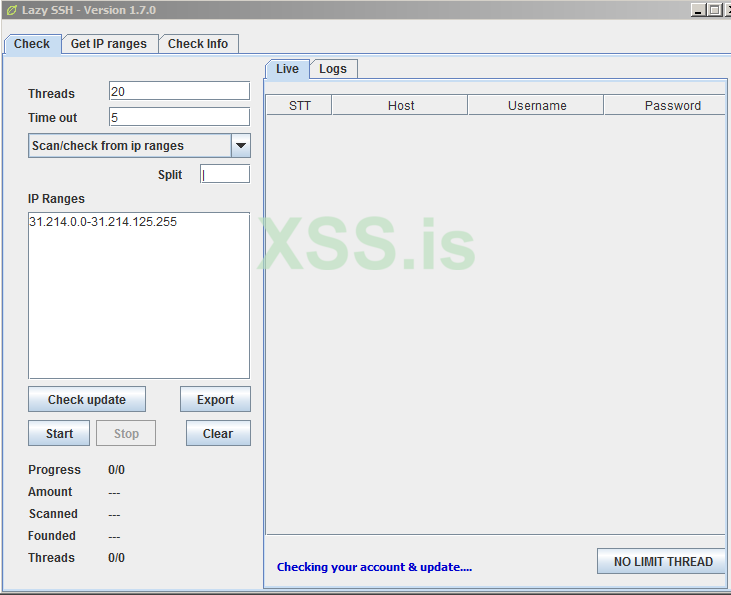Viewport: 731px width, 595px height.
Task: Focus the Split input field
Action: tap(225, 174)
